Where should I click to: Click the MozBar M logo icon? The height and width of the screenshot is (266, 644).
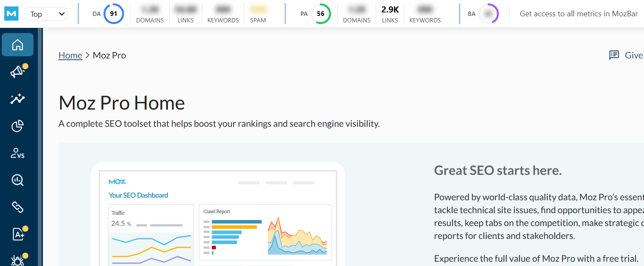pyautogui.click(x=11, y=14)
